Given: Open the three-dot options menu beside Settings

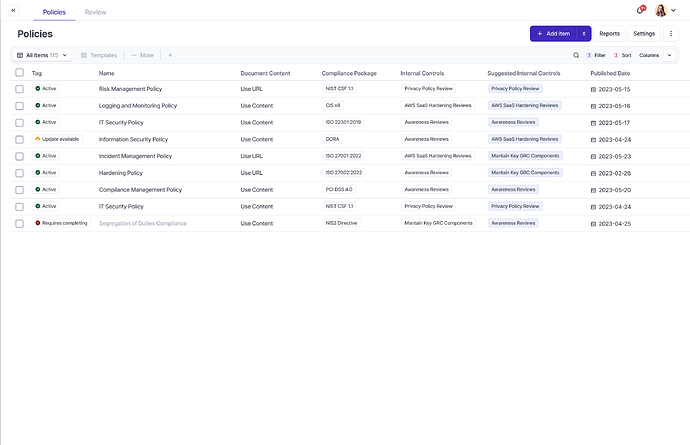Looking at the screenshot, I should (671, 34).
